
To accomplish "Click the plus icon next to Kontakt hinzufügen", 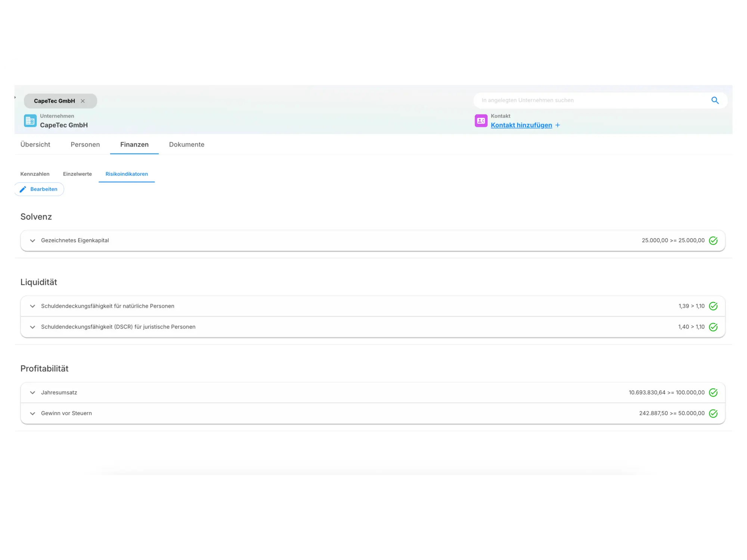I will click(558, 125).
